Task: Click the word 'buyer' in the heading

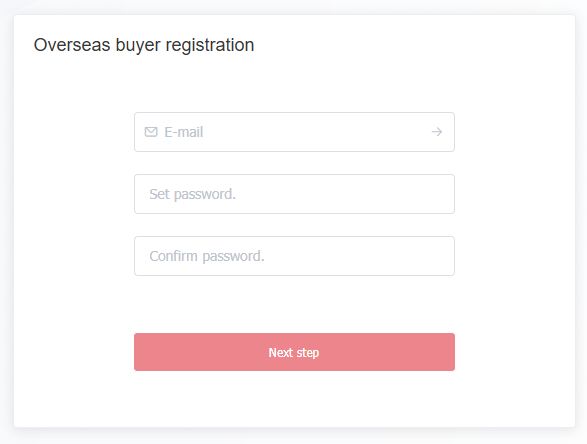Action: (138, 46)
